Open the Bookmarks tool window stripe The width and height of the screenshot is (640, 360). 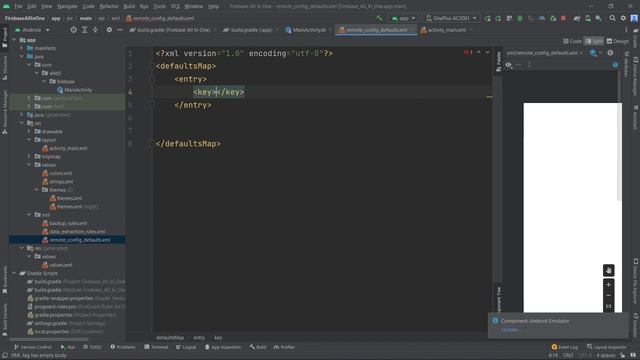click(x=4, y=280)
